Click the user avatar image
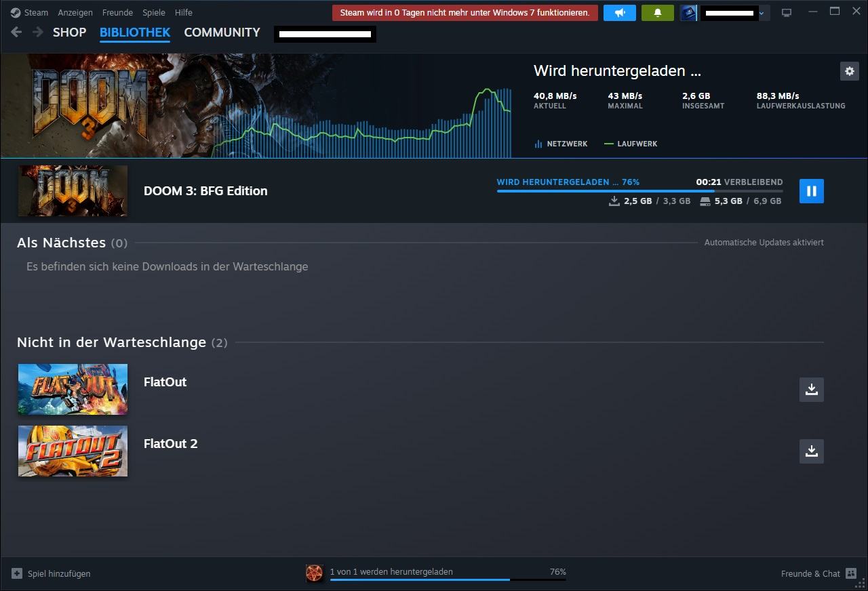 coord(688,13)
